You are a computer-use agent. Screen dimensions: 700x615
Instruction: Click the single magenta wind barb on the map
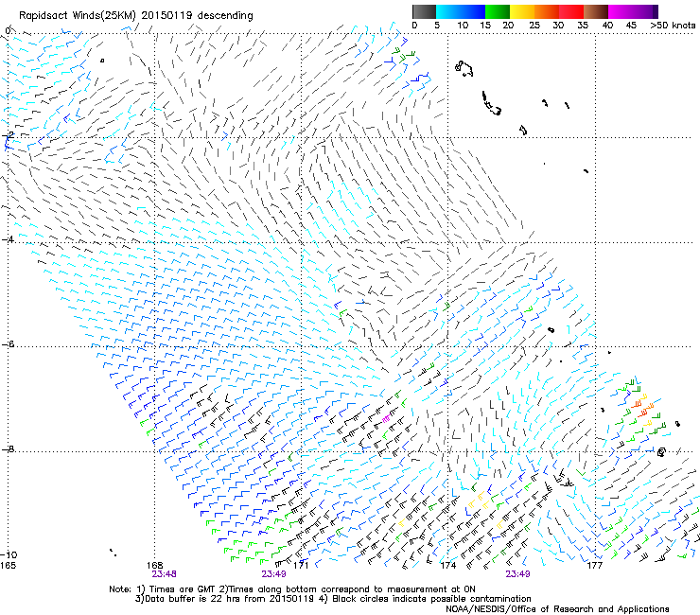(x=386, y=418)
